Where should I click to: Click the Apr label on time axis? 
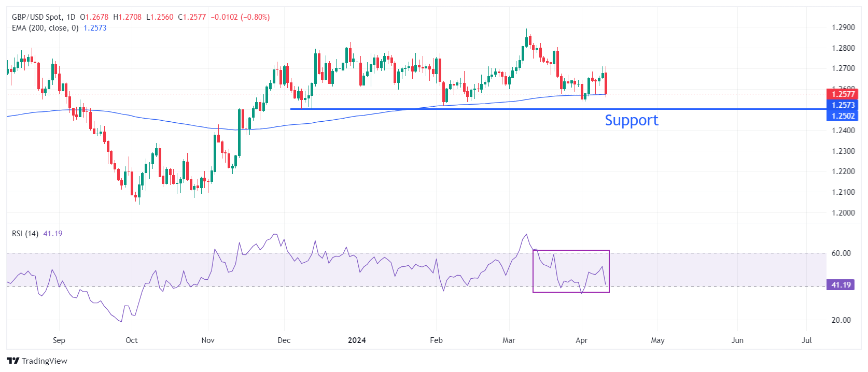582,340
